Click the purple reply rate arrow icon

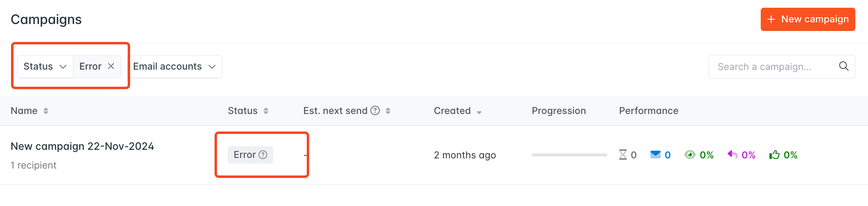[x=733, y=155]
